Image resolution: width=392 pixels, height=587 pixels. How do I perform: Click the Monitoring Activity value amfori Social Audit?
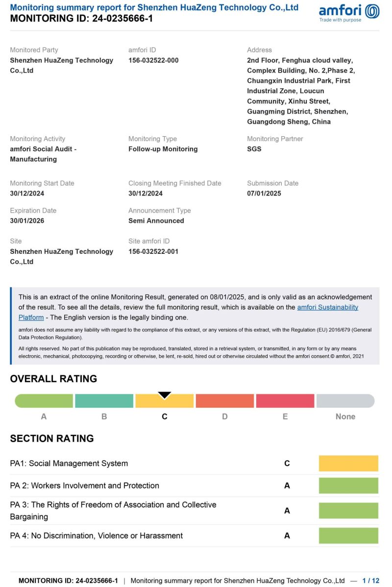click(43, 154)
